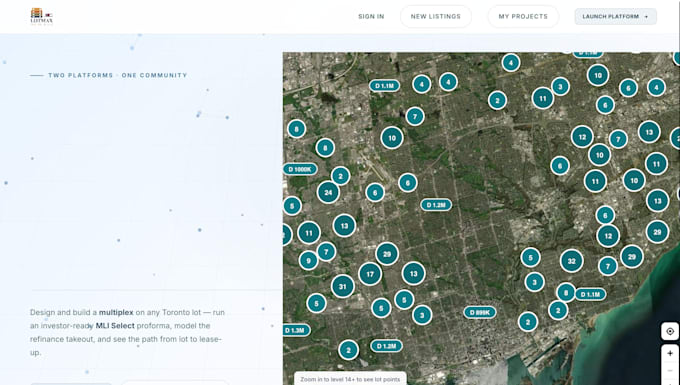Click the 'Zoom in to level 14+' notice
This screenshot has width=680, height=385.
(350, 379)
